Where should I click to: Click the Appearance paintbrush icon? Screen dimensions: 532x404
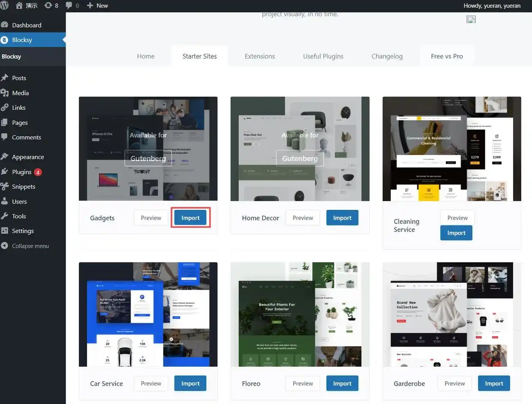(5, 157)
